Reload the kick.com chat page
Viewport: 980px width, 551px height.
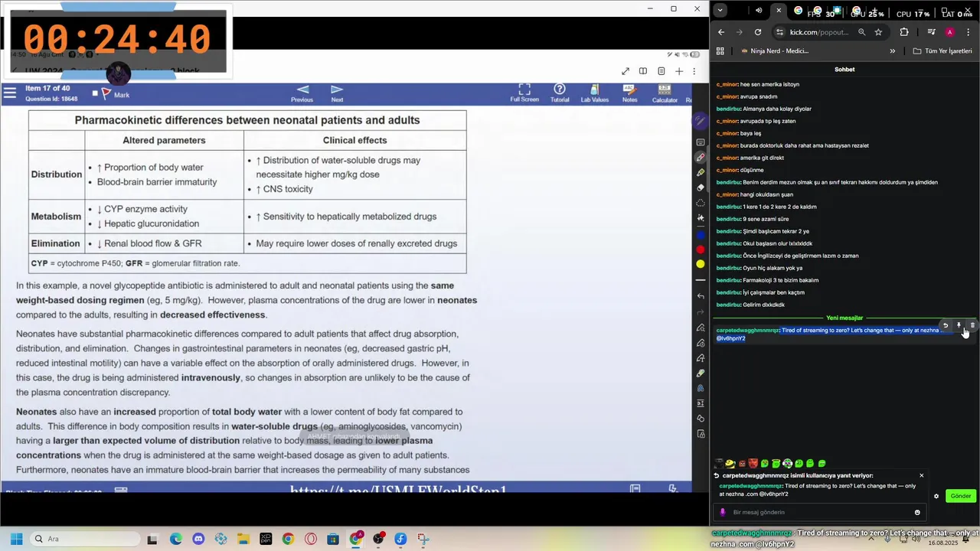click(x=758, y=32)
